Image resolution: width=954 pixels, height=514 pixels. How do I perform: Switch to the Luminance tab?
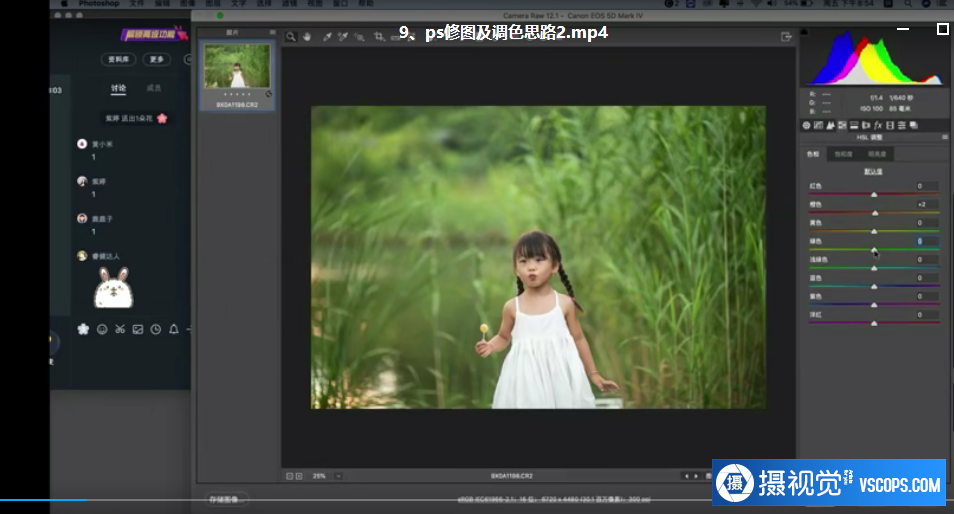pos(877,154)
